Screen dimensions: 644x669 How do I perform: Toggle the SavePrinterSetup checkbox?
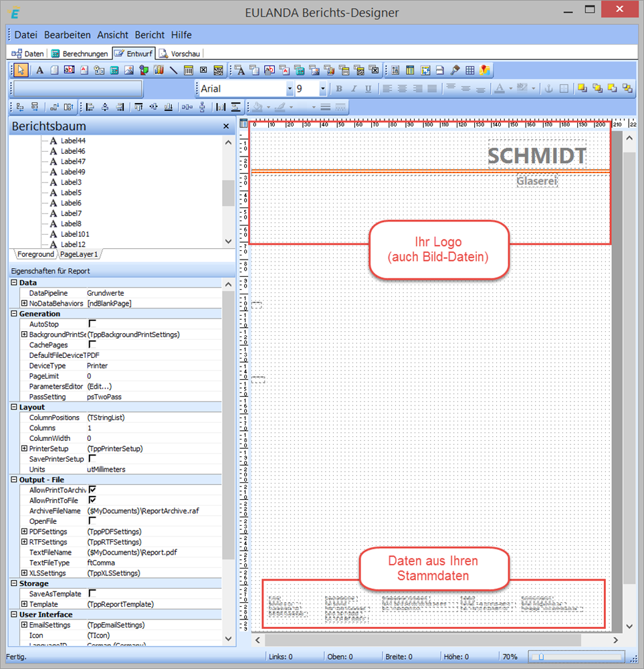click(x=92, y=459)
